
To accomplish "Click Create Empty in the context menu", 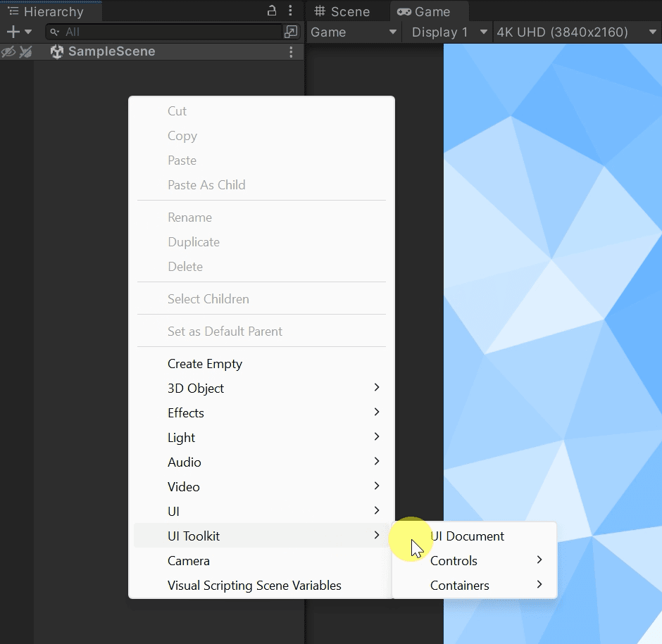I will 205,363.
